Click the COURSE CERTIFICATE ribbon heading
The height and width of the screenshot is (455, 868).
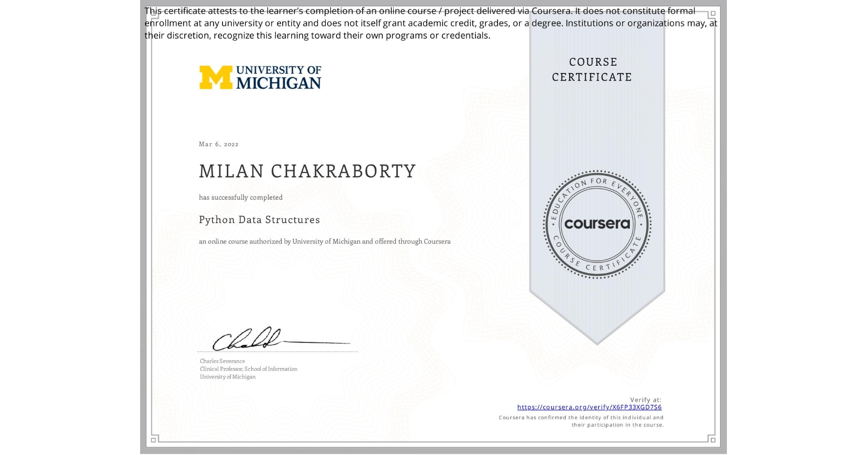(x=592, y=70)
